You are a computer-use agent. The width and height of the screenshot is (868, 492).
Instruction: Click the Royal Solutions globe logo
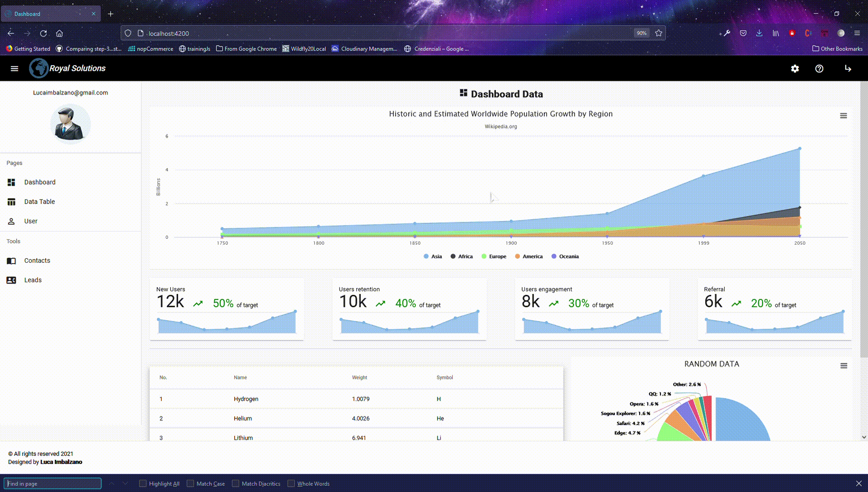tap(39, 69)
